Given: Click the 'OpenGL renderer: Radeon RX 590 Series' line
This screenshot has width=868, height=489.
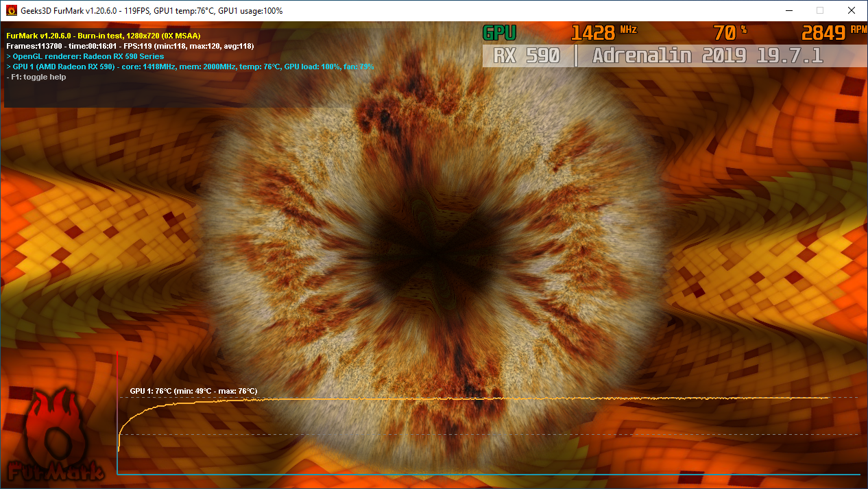Looking at the screenshot, I should [85, 56].
